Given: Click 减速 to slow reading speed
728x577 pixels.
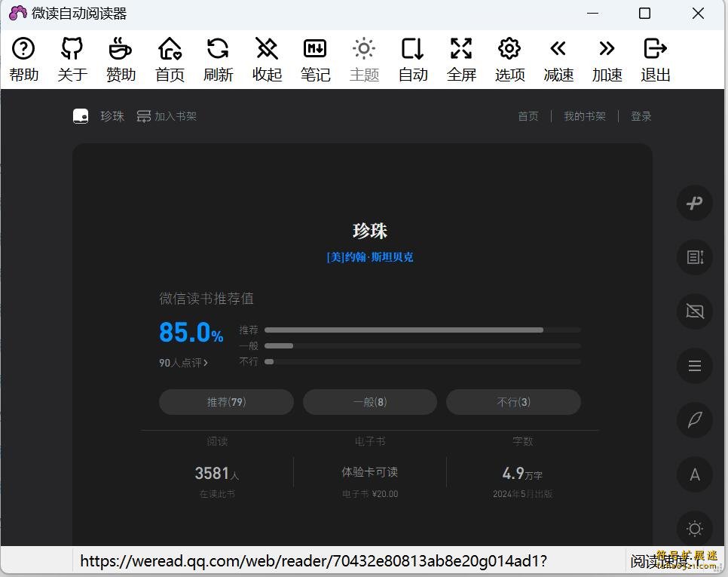Looking at the screenshot, I should click(x=558, y=60).
